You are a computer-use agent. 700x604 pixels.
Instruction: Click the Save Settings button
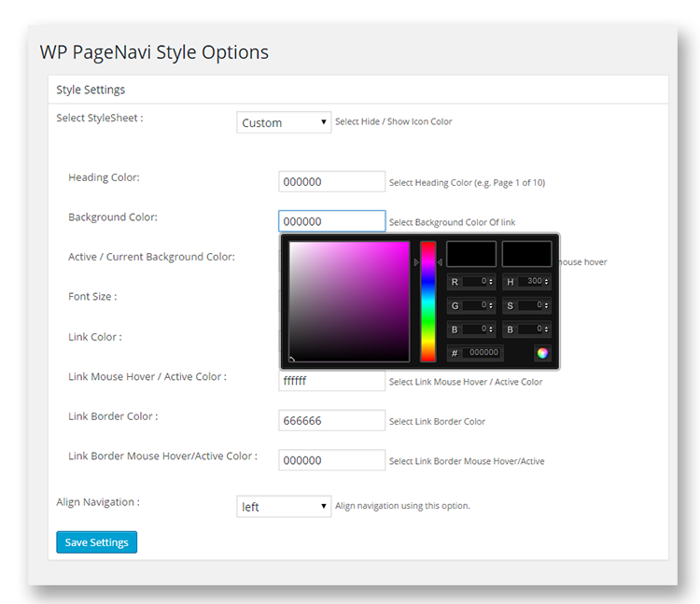96,542
